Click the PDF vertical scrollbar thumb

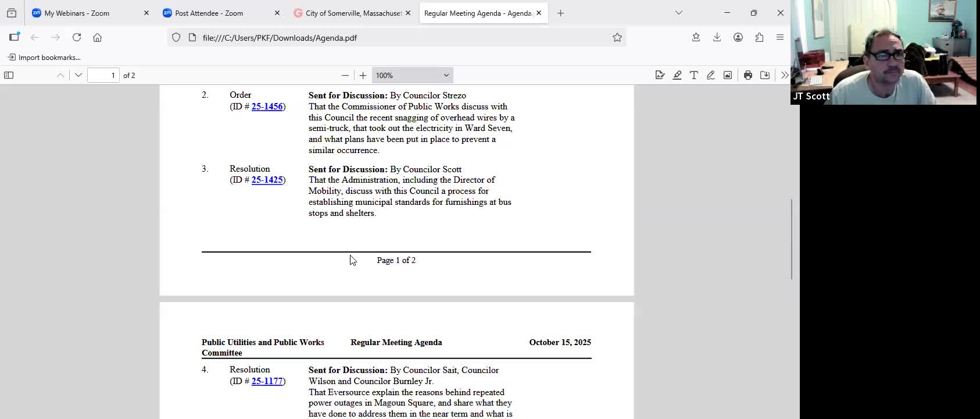[x=792, y=239]
